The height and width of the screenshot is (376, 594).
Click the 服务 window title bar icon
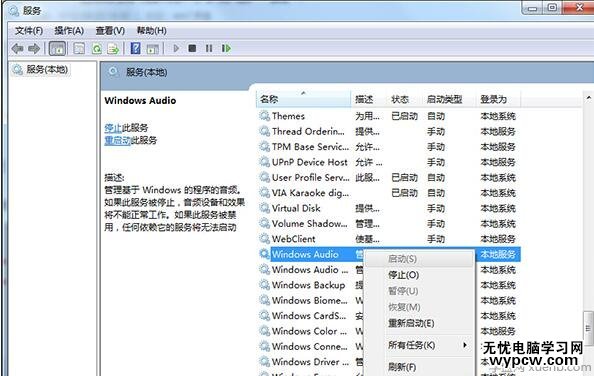14,11
